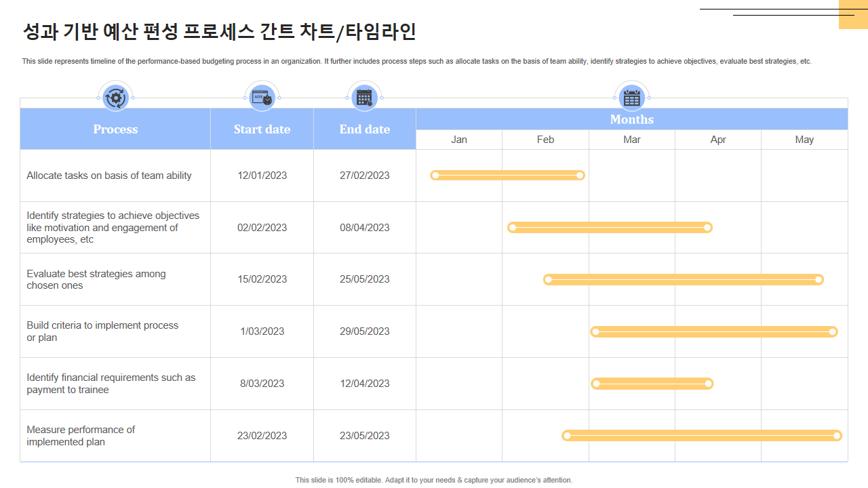Click the Feb month label
868x488 pixels.
click(x=545, y=140)
